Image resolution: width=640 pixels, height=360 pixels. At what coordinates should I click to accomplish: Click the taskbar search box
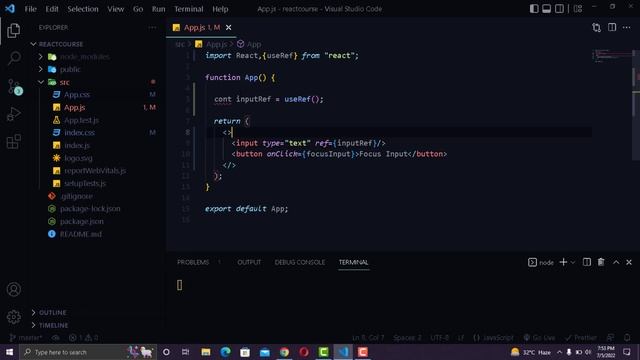click(88, 352)
